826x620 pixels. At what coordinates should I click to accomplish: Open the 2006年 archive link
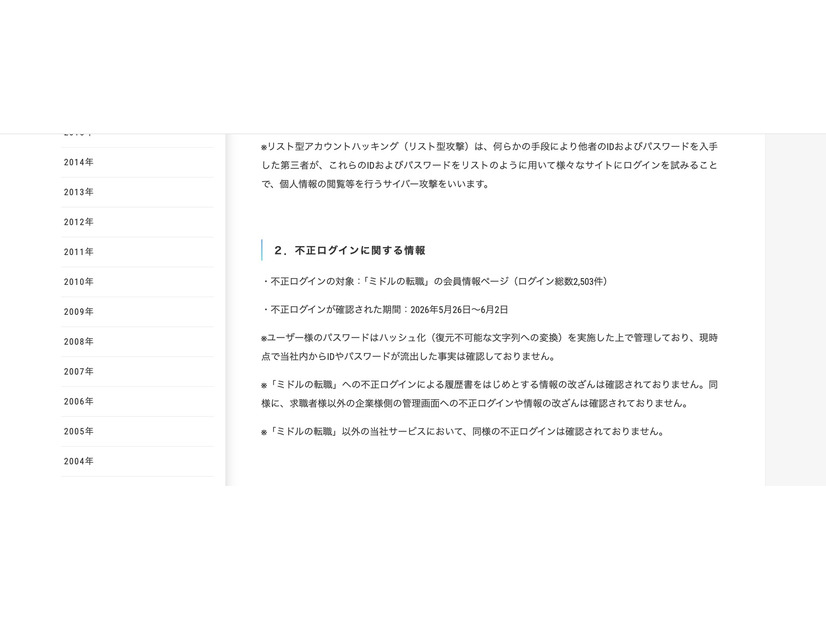(x=137, y=401)
